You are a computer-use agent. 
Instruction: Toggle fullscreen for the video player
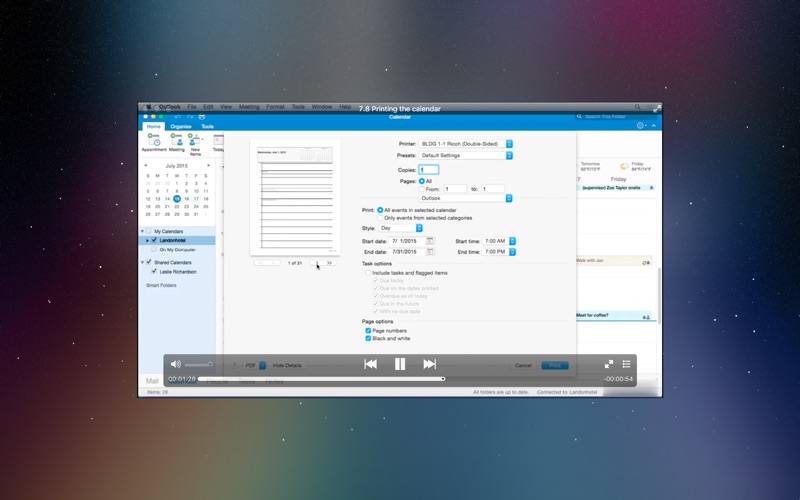click(x=609, y=364)
